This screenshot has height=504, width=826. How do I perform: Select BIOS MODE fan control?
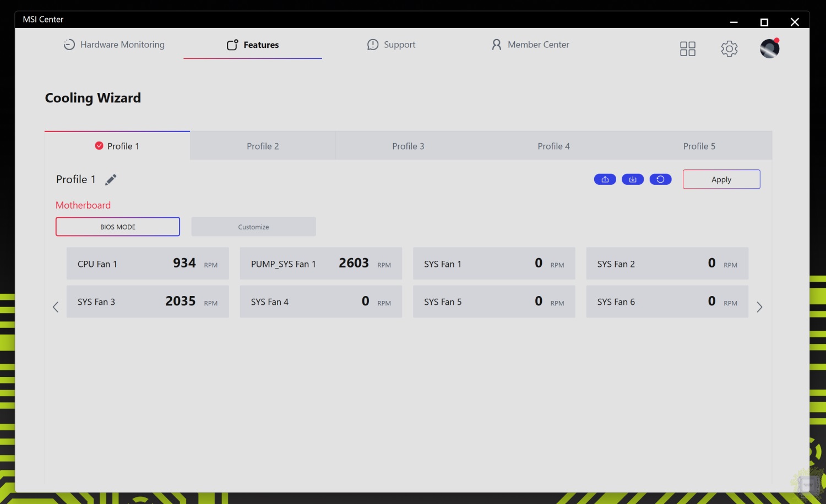pos(118,227)
